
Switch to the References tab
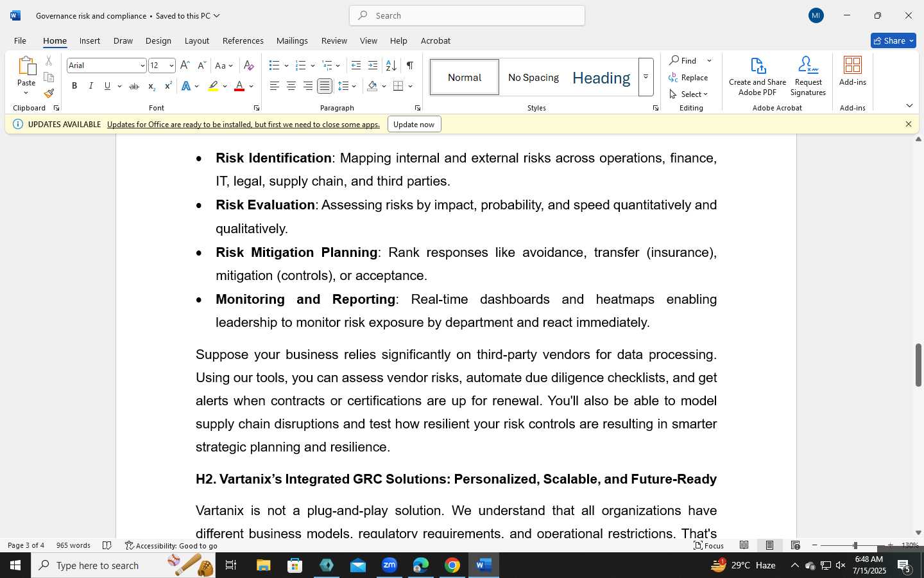243,40
